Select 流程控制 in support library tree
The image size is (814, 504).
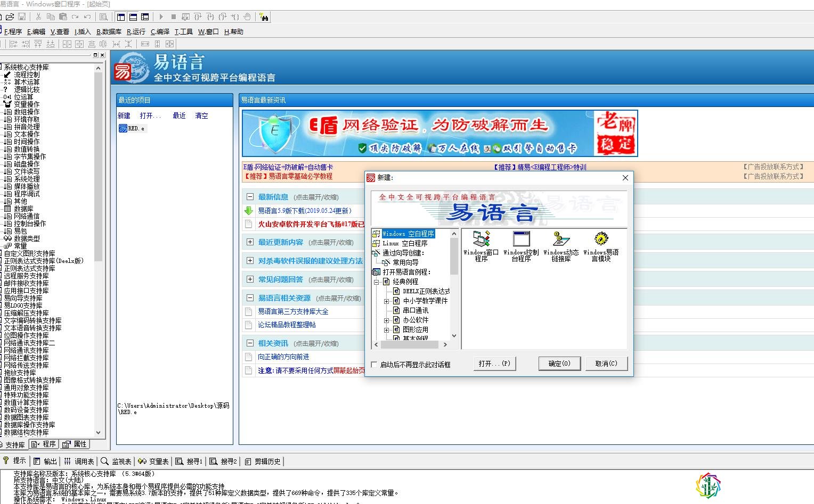tap(27, 75)
